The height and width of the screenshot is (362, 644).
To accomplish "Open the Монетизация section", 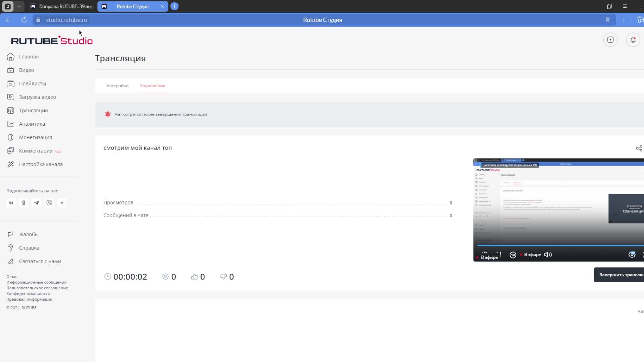I will (x=29, y=137).
